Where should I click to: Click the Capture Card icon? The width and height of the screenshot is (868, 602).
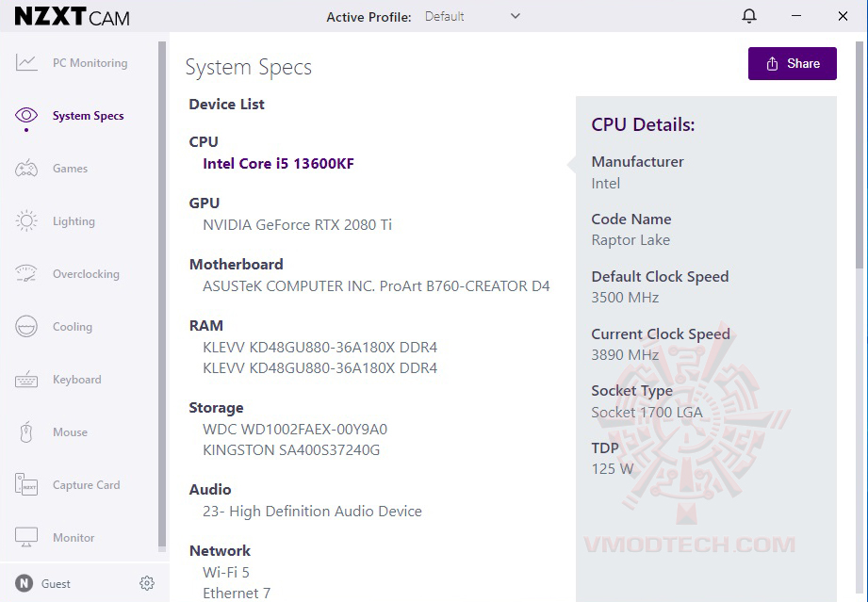pos(26,485)
